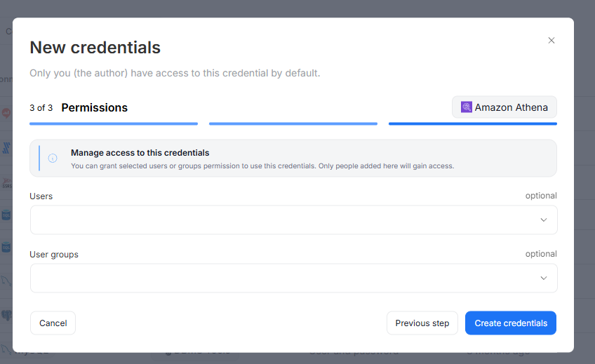The width and height of the screenshot is (595, 364).
Task: Select the second step progress bar segment
Action: [293, 124]
